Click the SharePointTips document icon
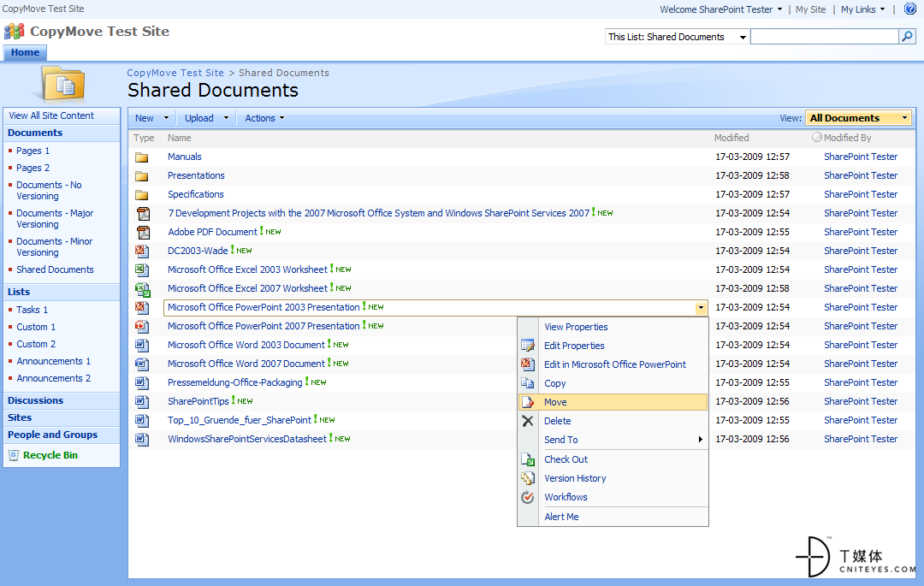 pyautogui.click(x=141, y=402)
